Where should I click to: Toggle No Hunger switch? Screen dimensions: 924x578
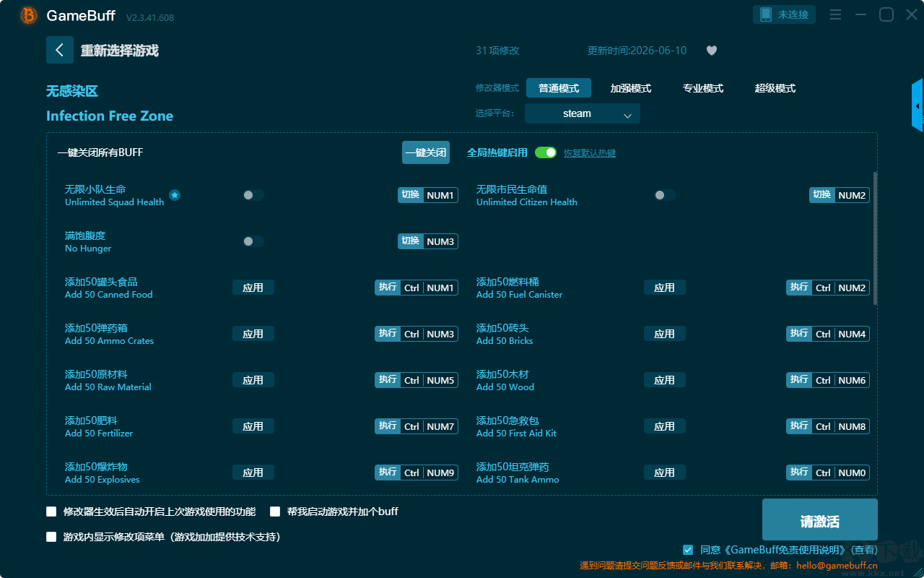[x=253, y=241]
